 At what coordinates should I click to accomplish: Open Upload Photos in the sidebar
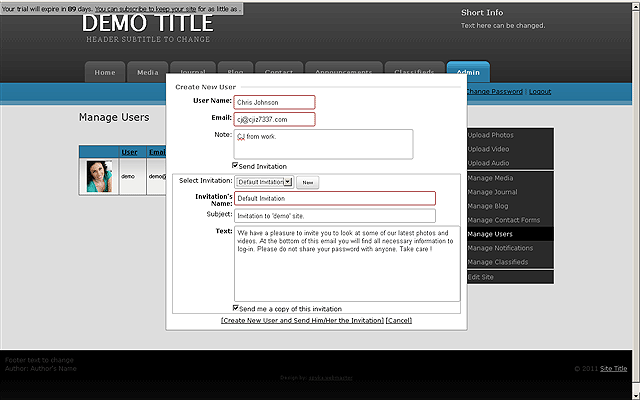[x=490, y=135]
